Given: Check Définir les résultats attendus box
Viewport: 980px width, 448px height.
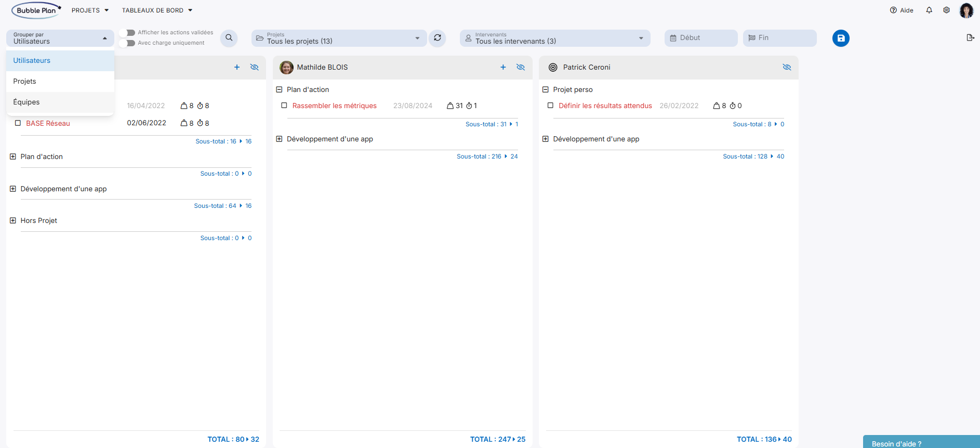Looking at the screenshot, I should [550, 106].
